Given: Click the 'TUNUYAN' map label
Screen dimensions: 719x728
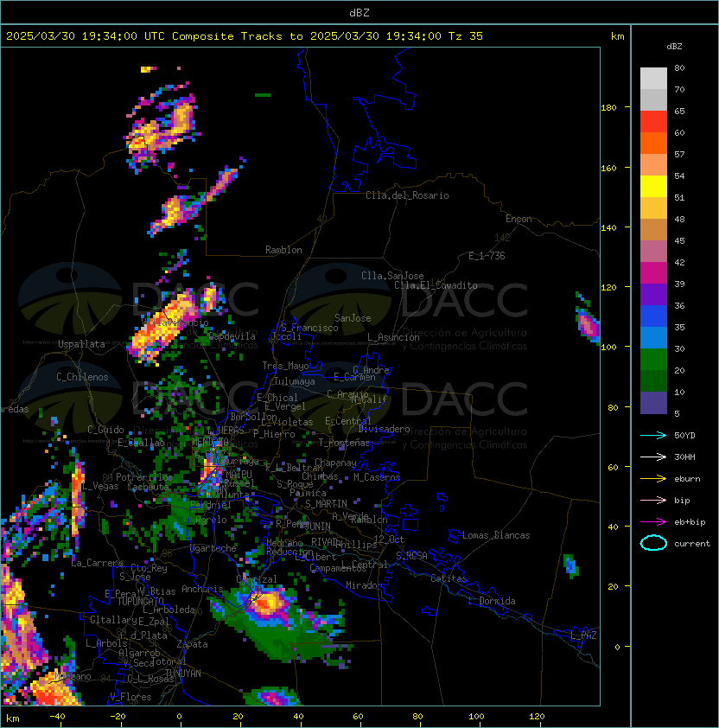Looking at the screenshot, I should [183, 674].
